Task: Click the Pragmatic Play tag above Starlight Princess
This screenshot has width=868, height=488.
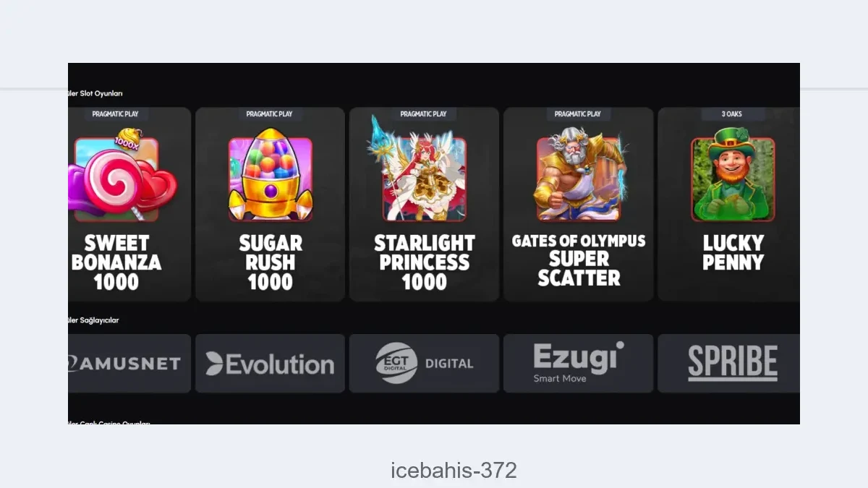Action: tap(424, 114)
